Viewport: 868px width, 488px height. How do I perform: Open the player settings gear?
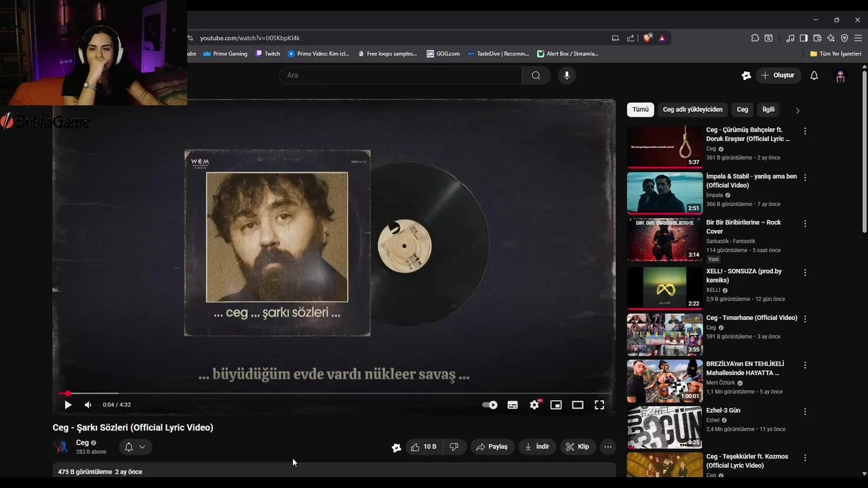534,405
